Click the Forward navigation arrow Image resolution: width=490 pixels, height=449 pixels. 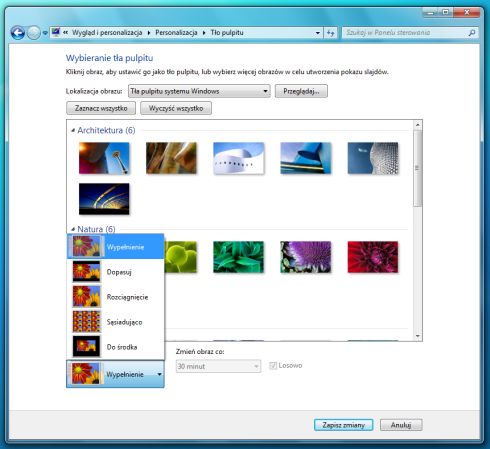33,33
